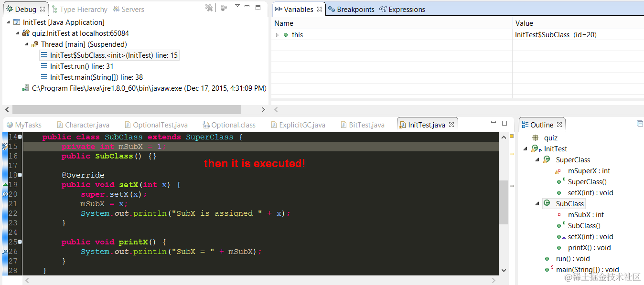Select main(String[]) : void in Outline

coord(582,270)
